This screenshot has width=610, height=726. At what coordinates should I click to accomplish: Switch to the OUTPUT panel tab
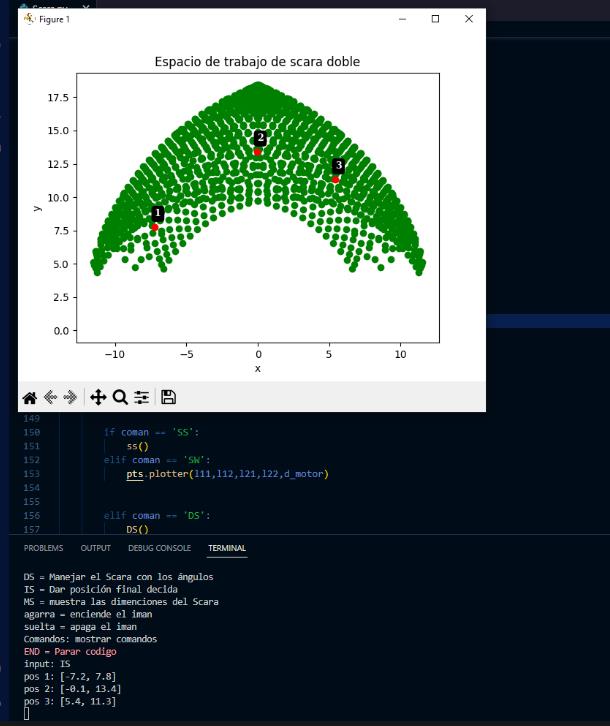click(x=95, y=548)
